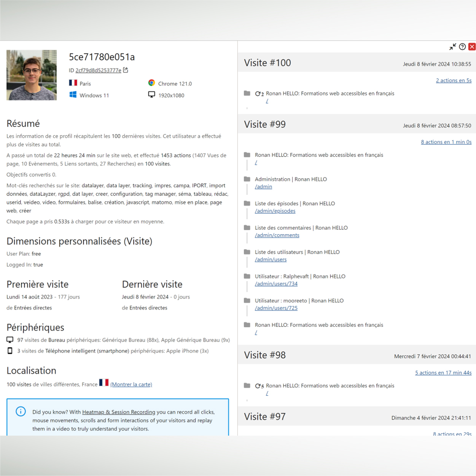Image resolution: width=476 pixels, height=476 pixels.
Task: Close the visitor profile panel
Action: pyautogui.click(x=472, y=47)
